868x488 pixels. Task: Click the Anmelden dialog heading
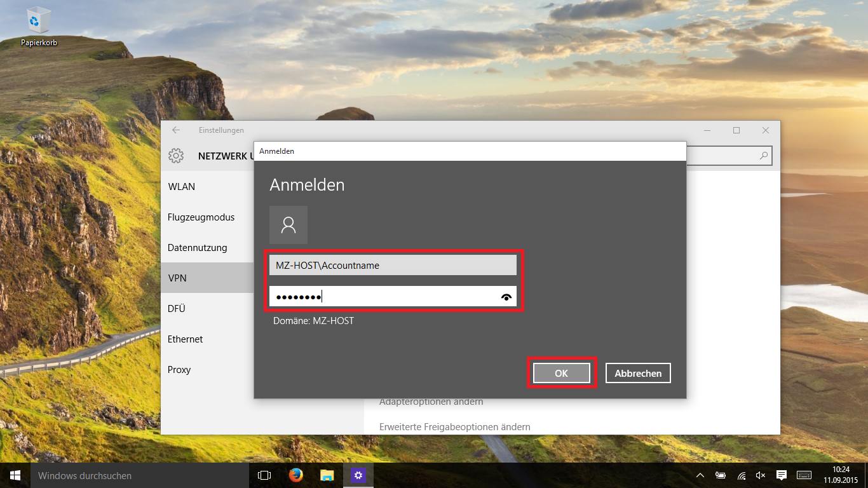pos(307,185)
